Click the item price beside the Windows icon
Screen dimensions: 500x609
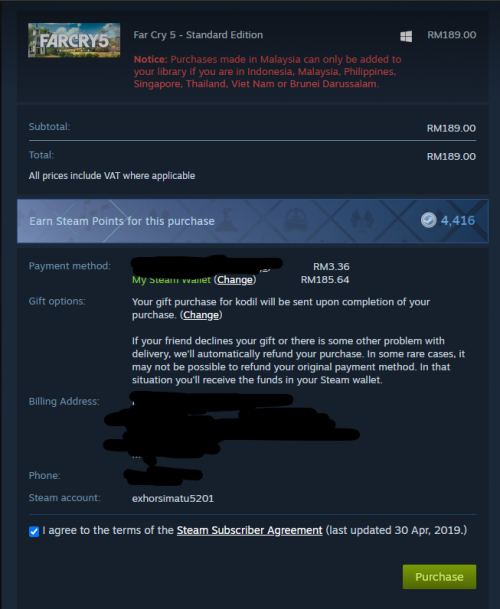click(x=451, y=35)
